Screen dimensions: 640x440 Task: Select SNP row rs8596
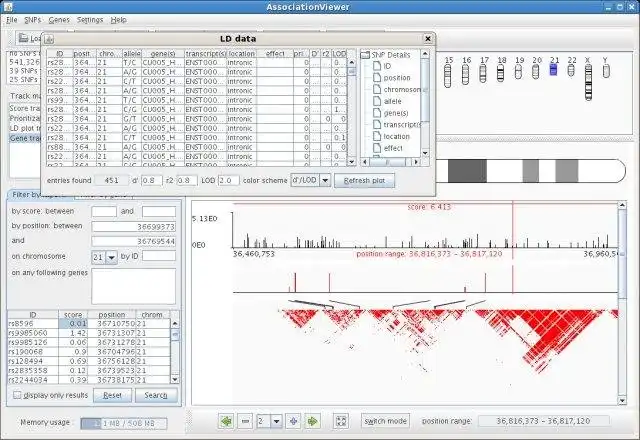click(89, 324)
